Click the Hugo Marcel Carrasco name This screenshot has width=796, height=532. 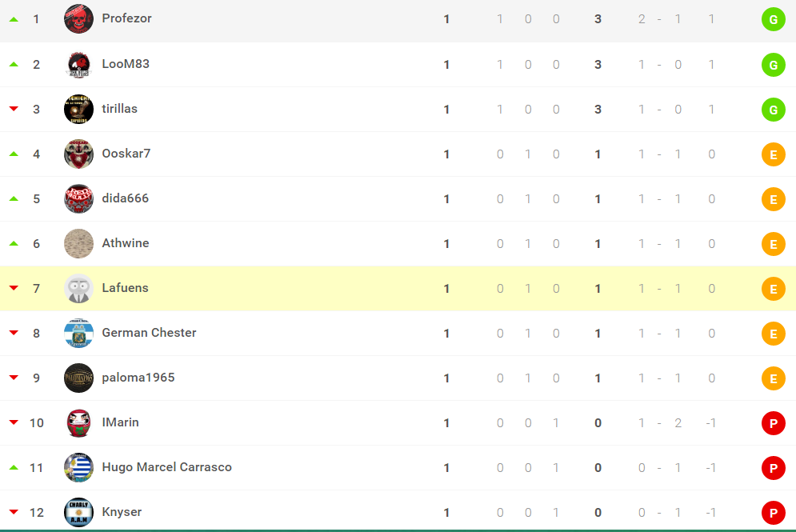(166, 467)
